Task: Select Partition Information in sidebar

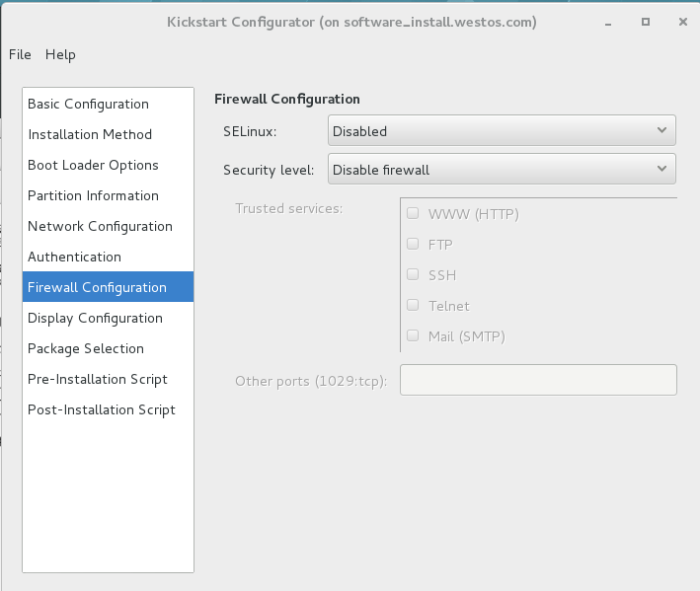Action: (x=93, y=195)
